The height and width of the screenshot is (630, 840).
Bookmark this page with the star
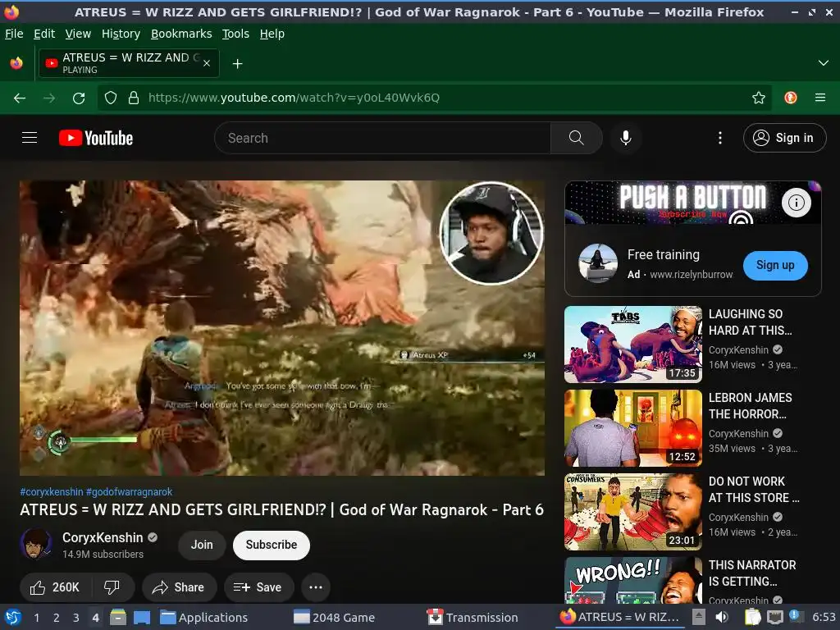[x=759, y=98]
